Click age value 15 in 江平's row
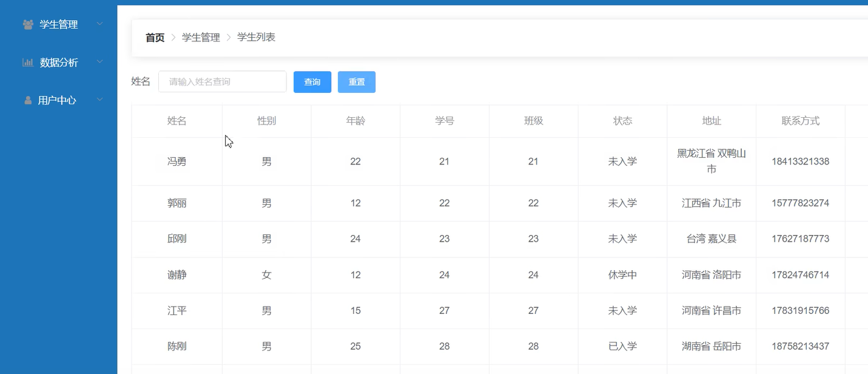This screenshot has width=868, height=374. point(355,310)
